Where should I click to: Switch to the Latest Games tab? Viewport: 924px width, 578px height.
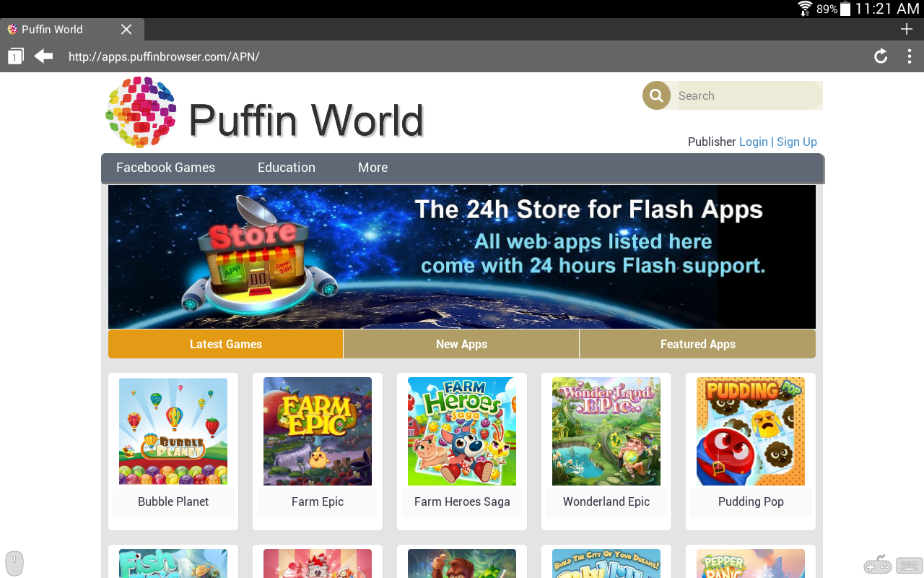[226, 344]
